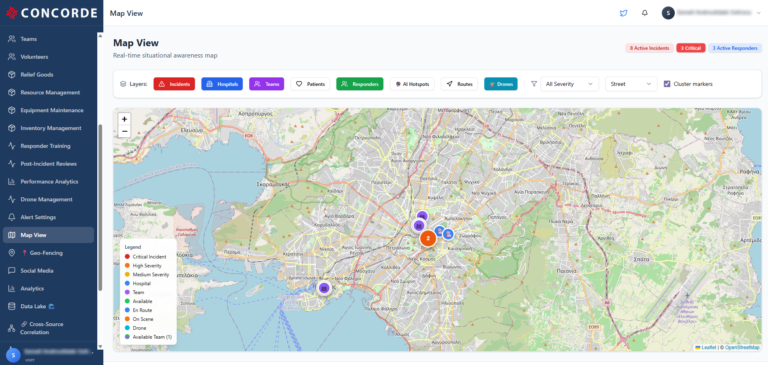Open the All Severity dropdown
Screen dimensions: 768x365
[570, 84]
